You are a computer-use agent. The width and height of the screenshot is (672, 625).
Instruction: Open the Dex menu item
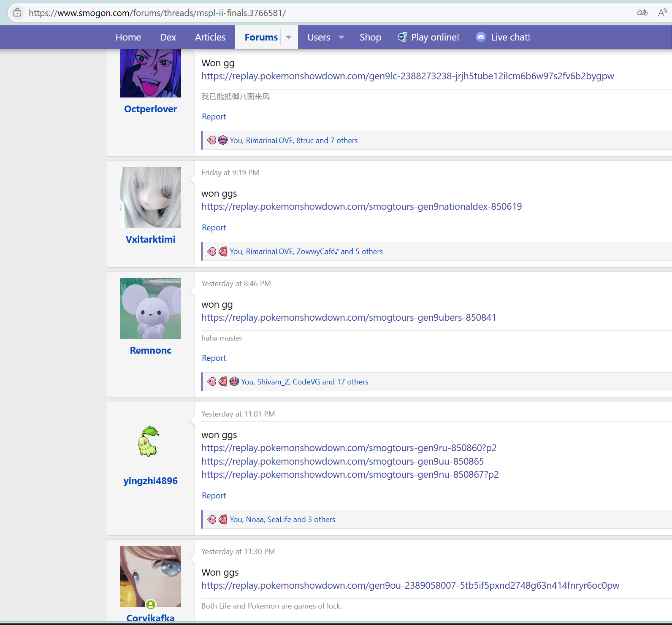coord(168,37)
